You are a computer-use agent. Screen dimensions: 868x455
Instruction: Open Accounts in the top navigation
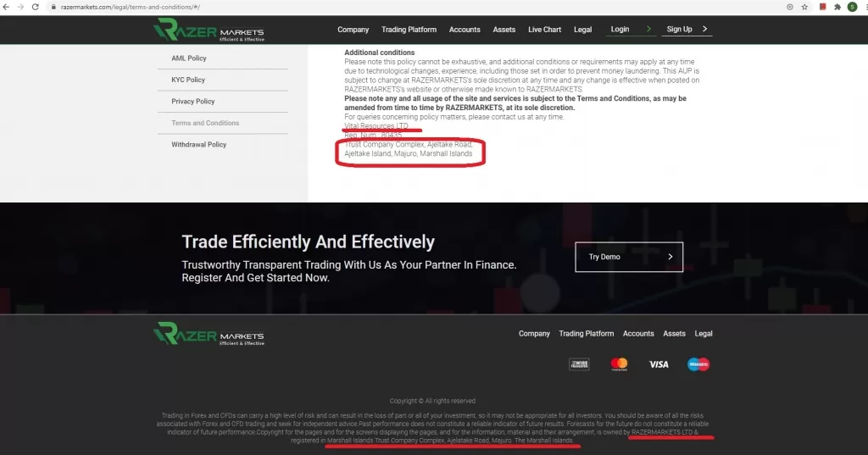coord(465,30)
